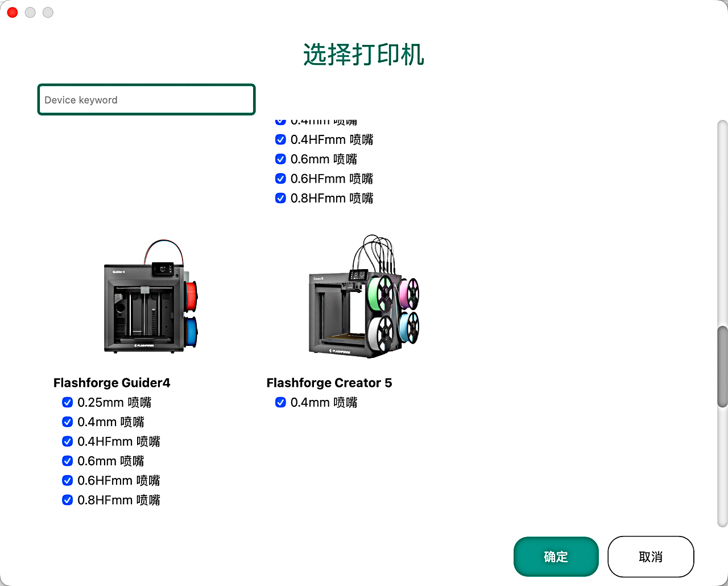This screenshot has height=586, width=728.
Task: Toggle Guider4 0.6HFmm nozzle checkbox
Action: pos(67,481)
